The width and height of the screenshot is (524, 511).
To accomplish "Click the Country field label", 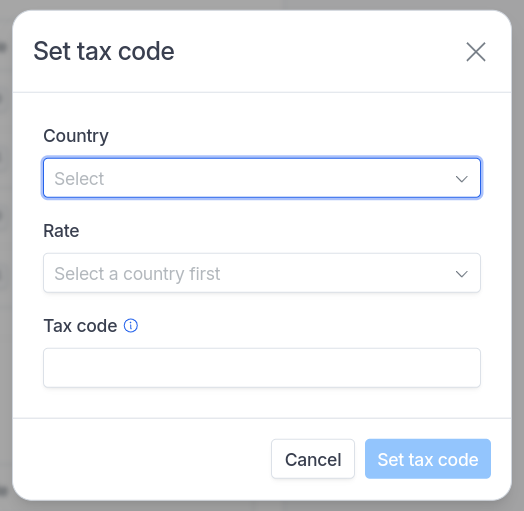I will click(x=76, y=136).
